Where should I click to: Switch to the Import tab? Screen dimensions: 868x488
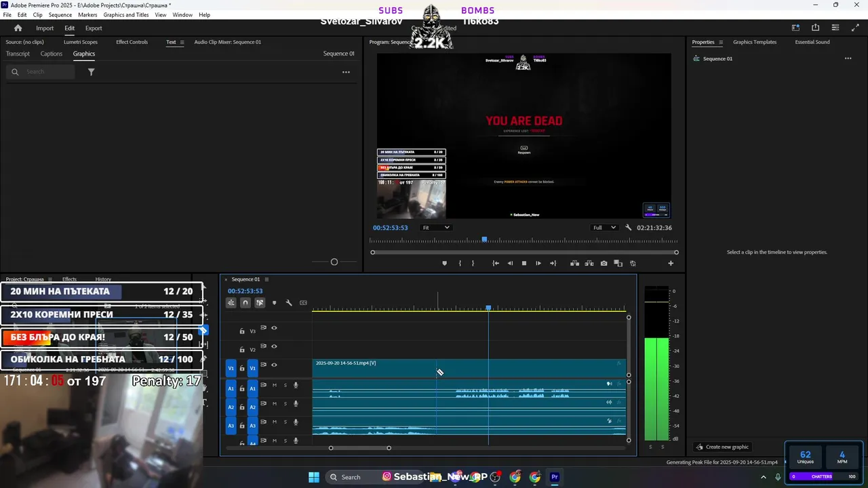tap(45, 28)
